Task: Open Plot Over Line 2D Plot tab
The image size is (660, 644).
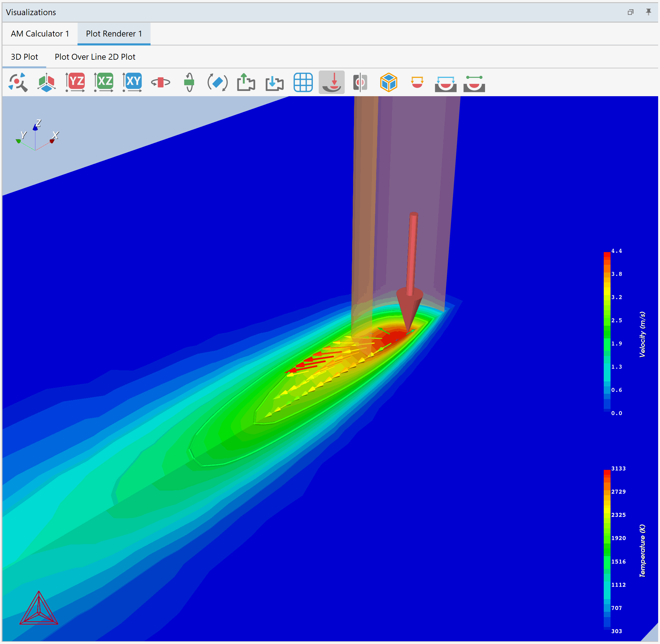Action: [x=95, y=57]
